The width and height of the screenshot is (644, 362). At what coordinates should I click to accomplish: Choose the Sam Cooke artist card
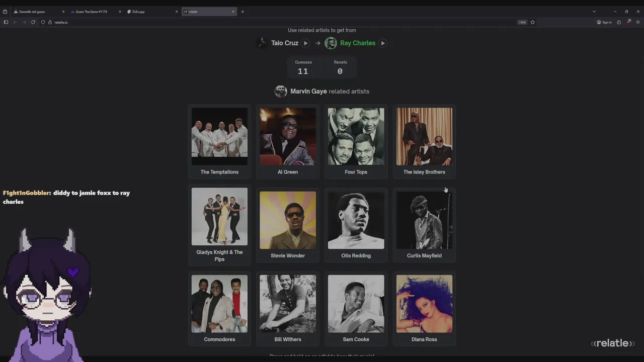click(x=356, y=309)
